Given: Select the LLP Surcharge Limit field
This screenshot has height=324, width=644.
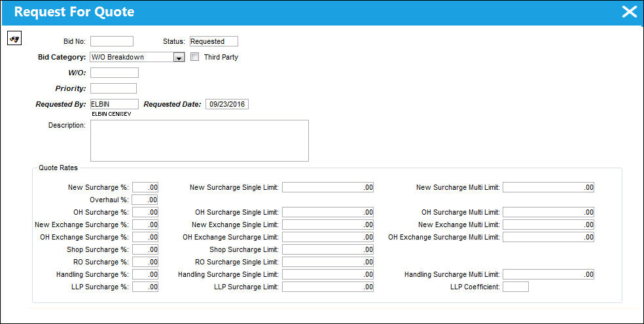Looking at the screenshot, I should click(328, 287).
